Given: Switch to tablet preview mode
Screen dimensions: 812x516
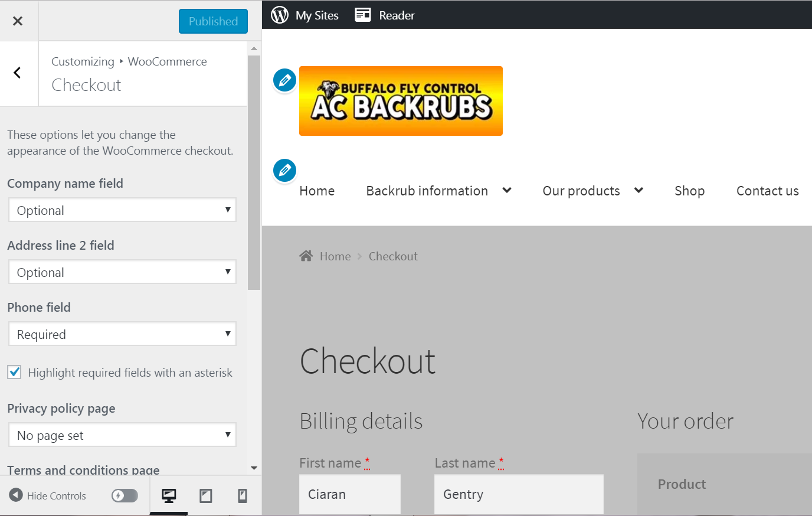Looking at the screenshot, I should tap(205, 496).
